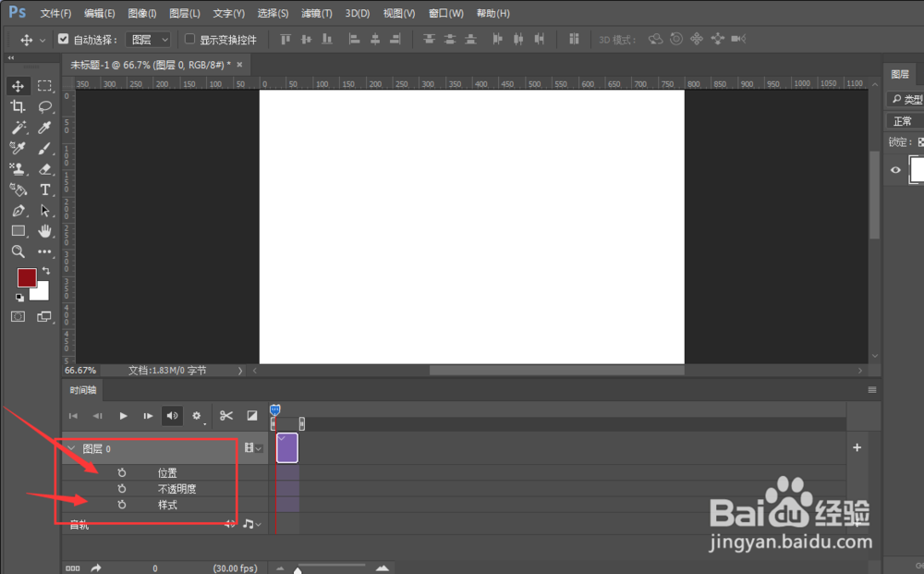
Task: Convert to frame animation button
Action: (73, 568)
